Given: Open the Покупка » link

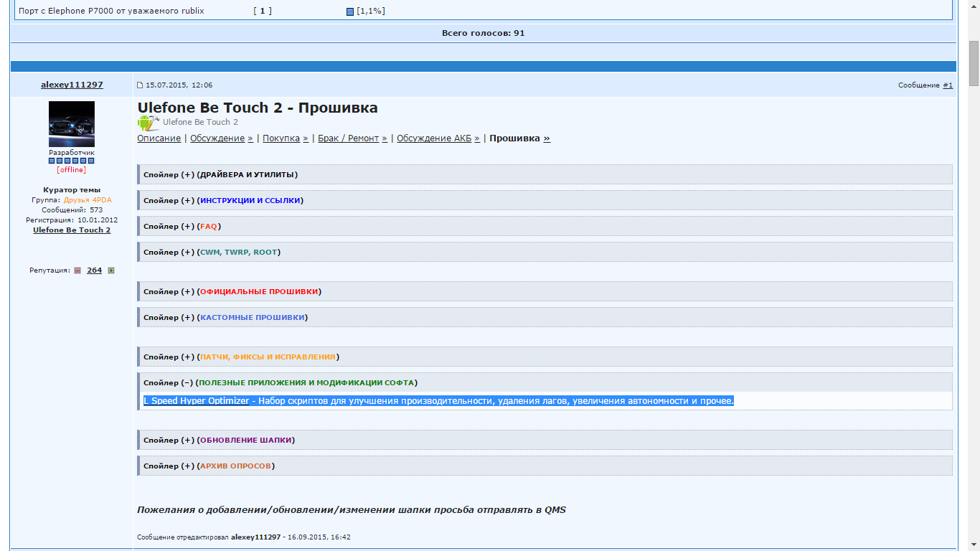Looking at the screenshot, I should coord(286,138).
